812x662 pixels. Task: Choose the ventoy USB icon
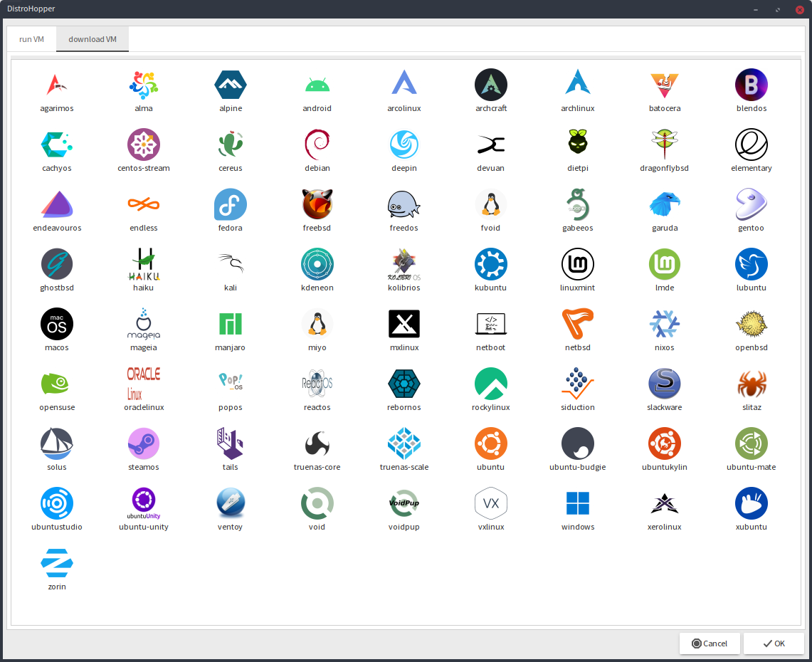[x=231, y=503]
